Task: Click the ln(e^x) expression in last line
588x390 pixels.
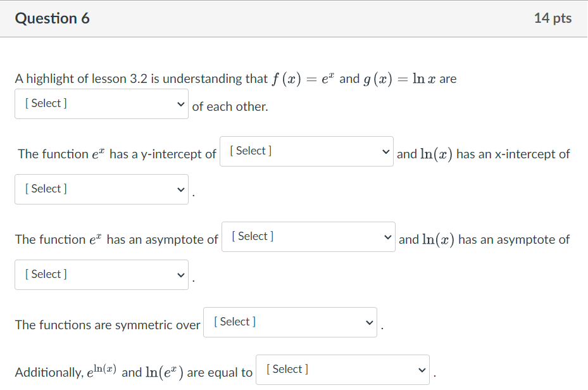Action: click(165, 372)
